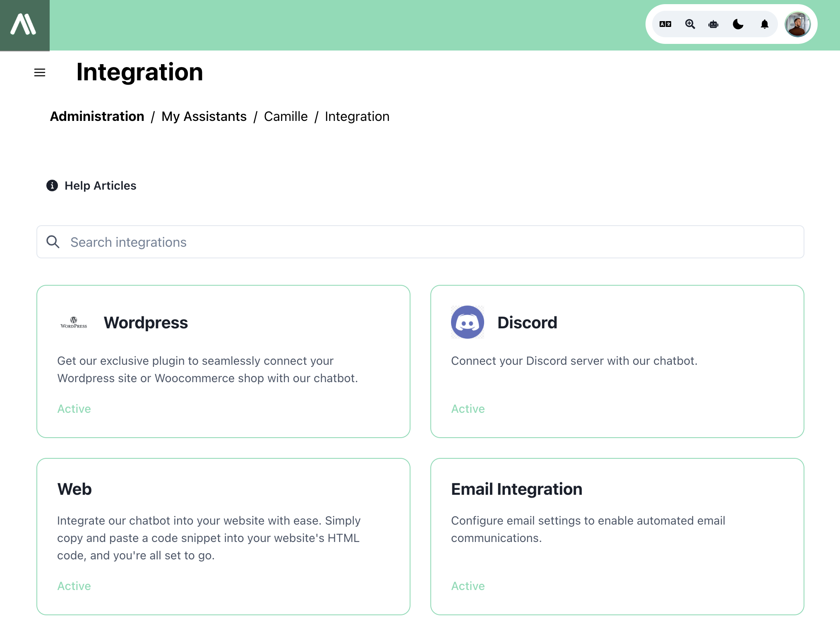Toggle dark mode moon icon
840x631 pixels.
coord(738,24)
